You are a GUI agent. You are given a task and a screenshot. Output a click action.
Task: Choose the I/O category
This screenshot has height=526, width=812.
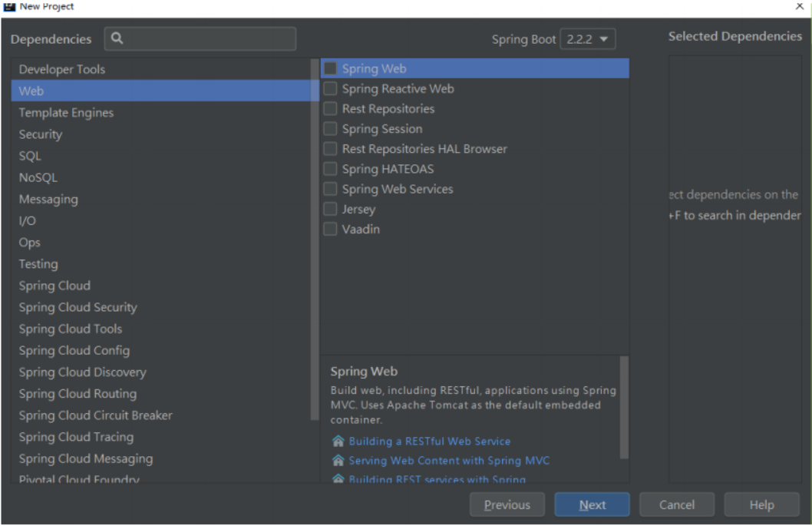pos(161,220)
